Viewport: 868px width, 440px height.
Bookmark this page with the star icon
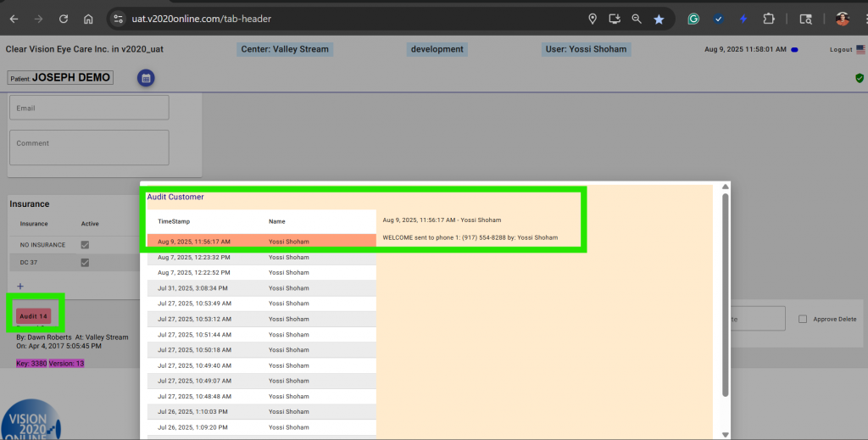659,19
